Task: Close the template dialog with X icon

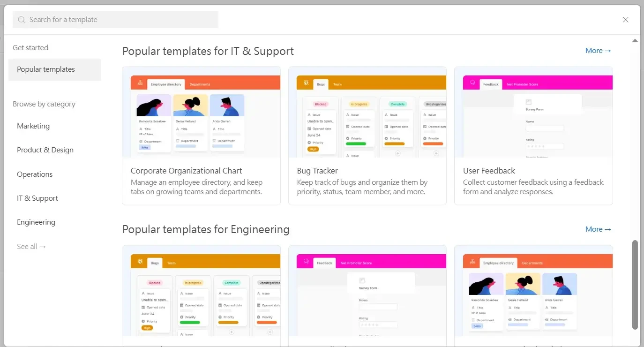Action: pos(625,20)
